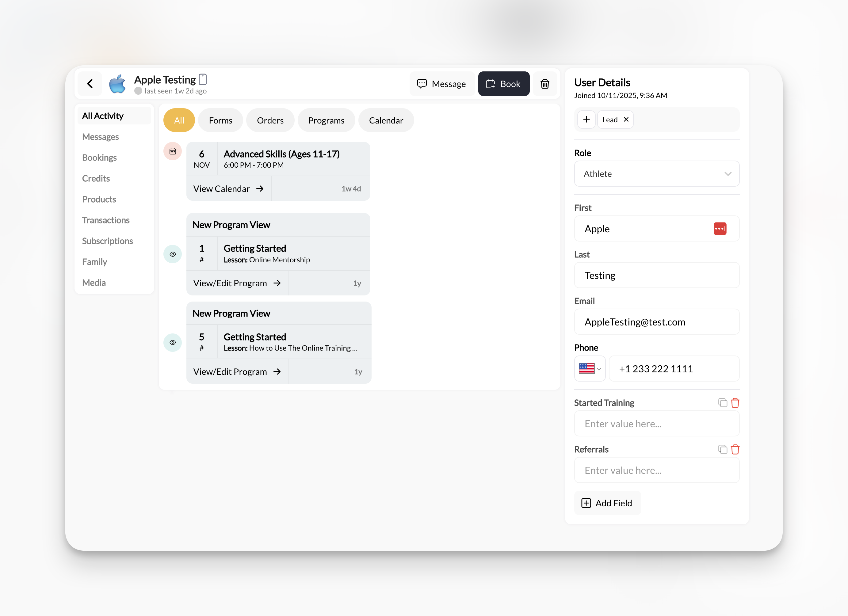848x616 pixels.
Task: Click the plus icon to add a tag
Action: click(x=586, y=119)
